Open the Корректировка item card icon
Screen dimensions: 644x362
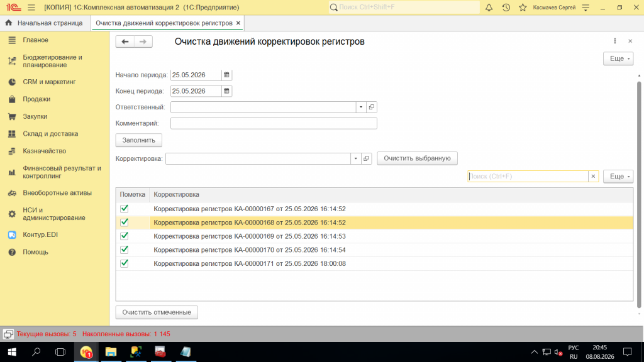click(x=366, y=158)
